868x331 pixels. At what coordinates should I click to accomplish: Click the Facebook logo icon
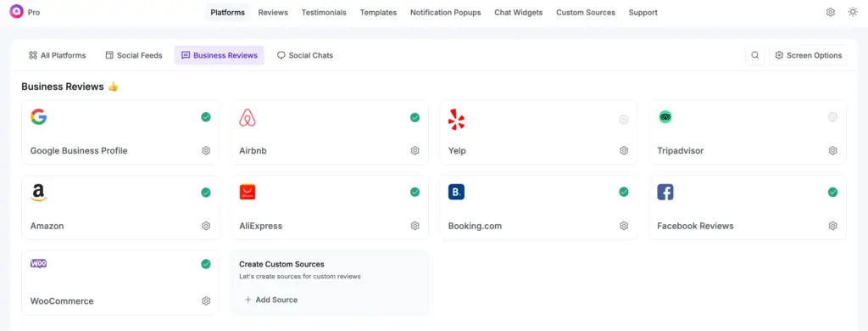(665, 192)
